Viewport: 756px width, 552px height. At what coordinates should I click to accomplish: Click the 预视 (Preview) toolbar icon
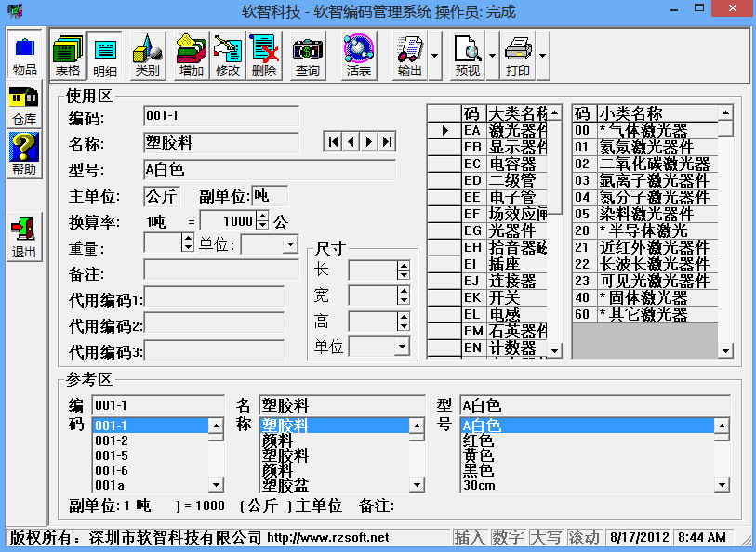468,56
